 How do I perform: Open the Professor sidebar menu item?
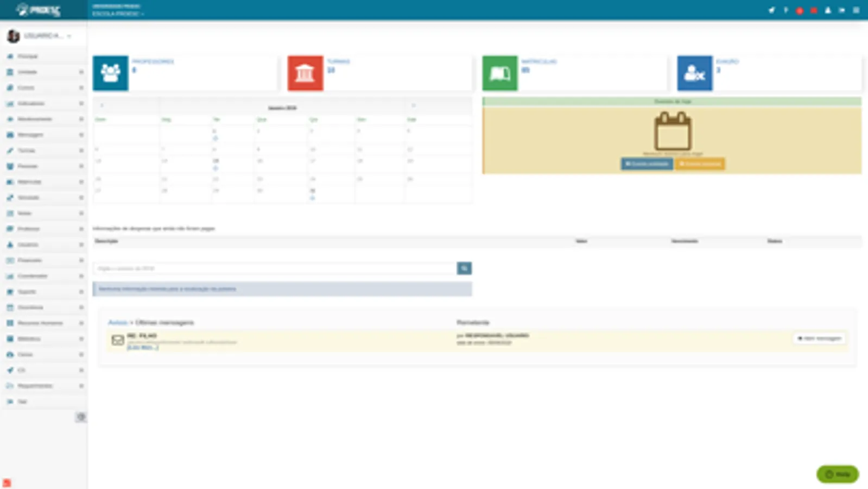click(43, 229)
